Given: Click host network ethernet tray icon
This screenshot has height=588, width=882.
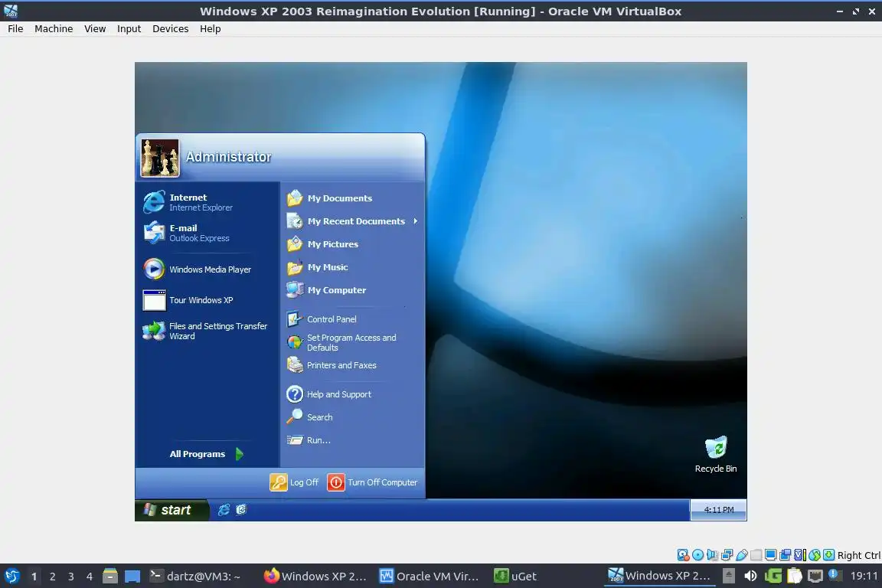Looking at the screenshot, I should click(x=815, y=576).
